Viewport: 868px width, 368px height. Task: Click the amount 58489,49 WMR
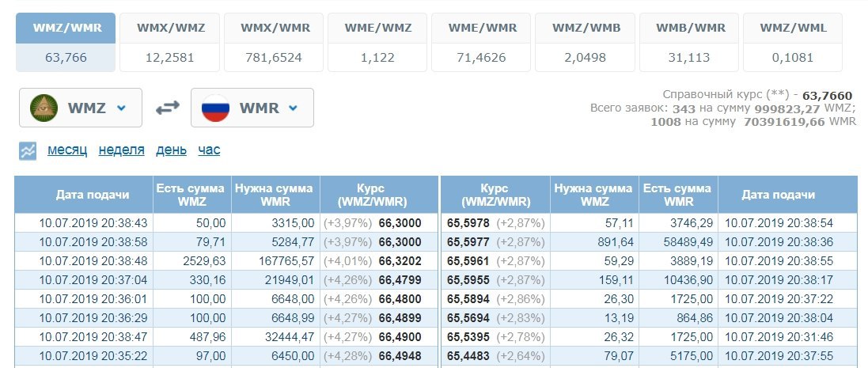click(688, 242)
